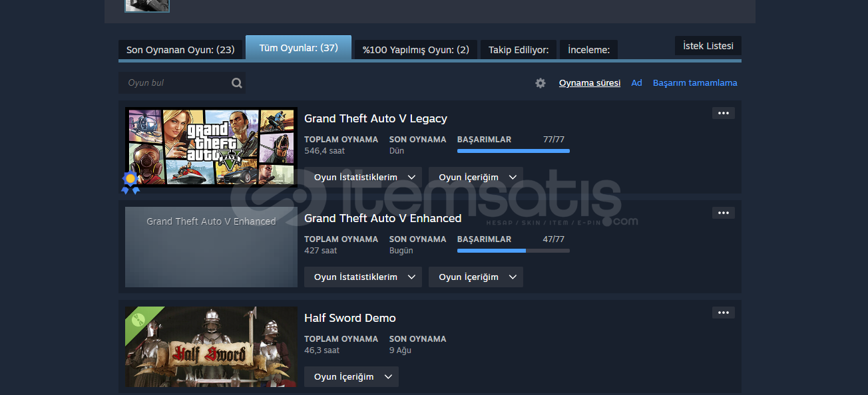868x395 pixels.
Task: Open the %100 Yapılmış Oyun (2) tab
Action: tap(416, 49)
